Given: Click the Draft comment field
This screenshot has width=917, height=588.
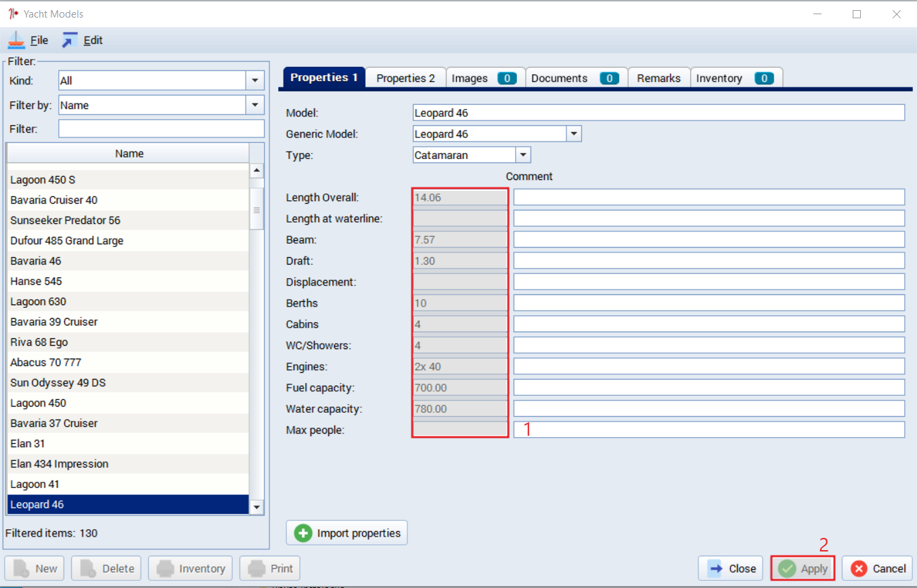Looking at the screenshot, I should pos(709,261).
